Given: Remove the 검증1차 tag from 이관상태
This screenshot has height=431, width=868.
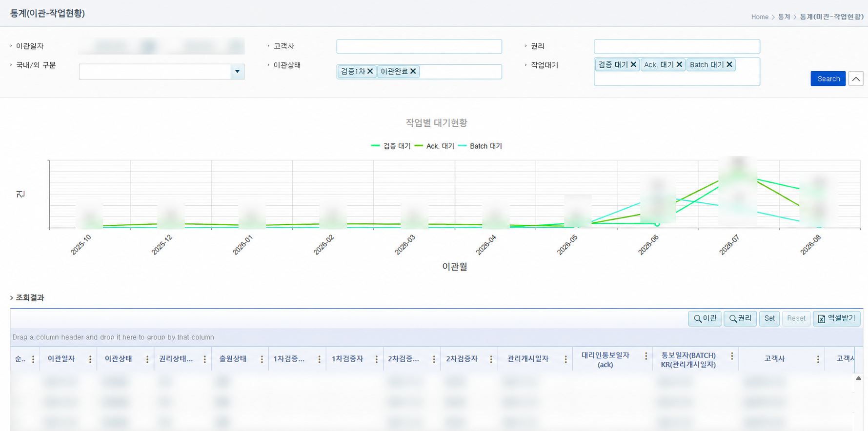Looking at the screenshot, I should [x=370, y=71].
